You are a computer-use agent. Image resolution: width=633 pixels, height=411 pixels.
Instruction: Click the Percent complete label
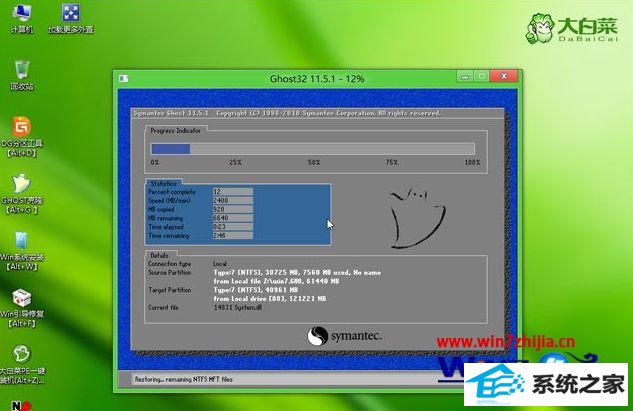click(172, 192)
